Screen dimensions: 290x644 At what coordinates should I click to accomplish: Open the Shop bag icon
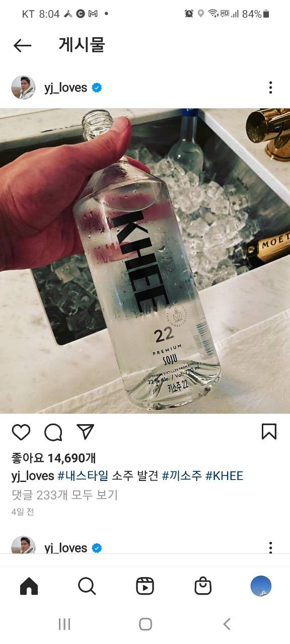click(203, 586)
